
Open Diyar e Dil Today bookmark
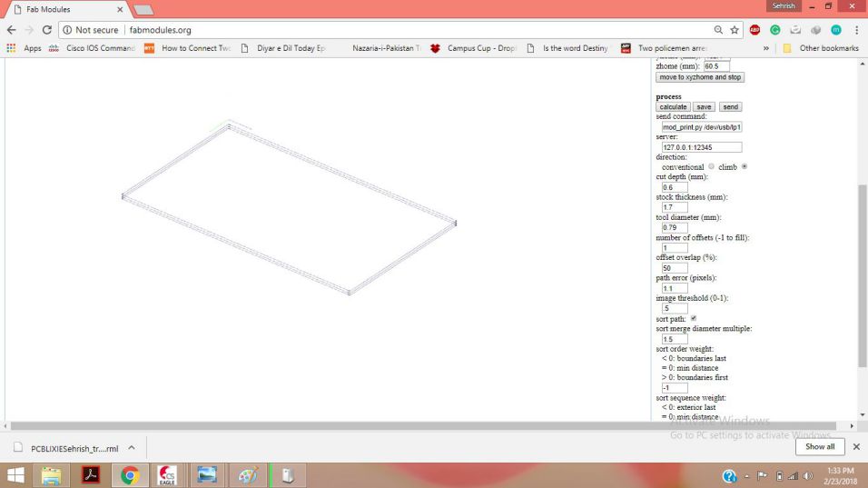click(x=283, y=48)
